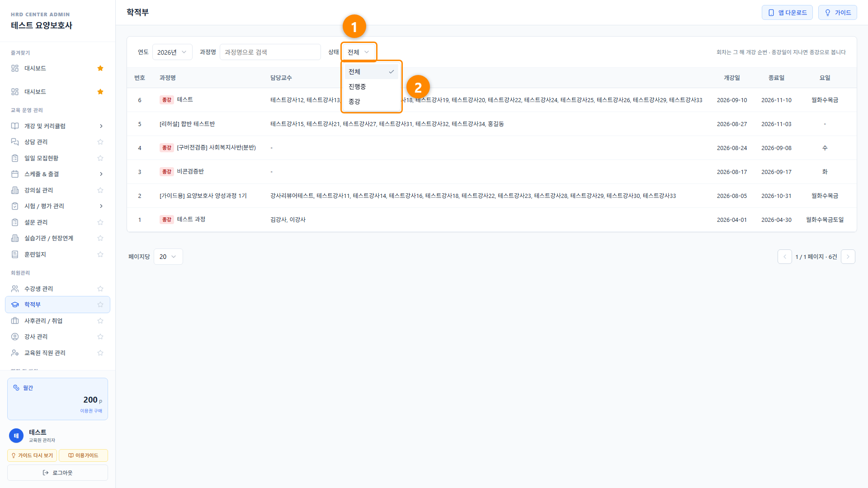This screenshot has height=488, width=868.
Task: Open the 이용가이드 button
Action: click(x=83, y=455)
